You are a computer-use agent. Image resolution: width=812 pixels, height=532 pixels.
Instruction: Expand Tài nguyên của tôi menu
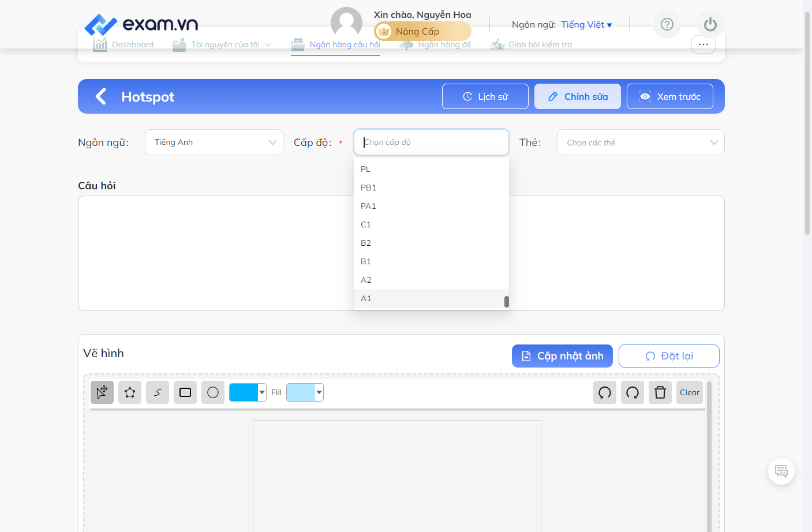[222, 44]
